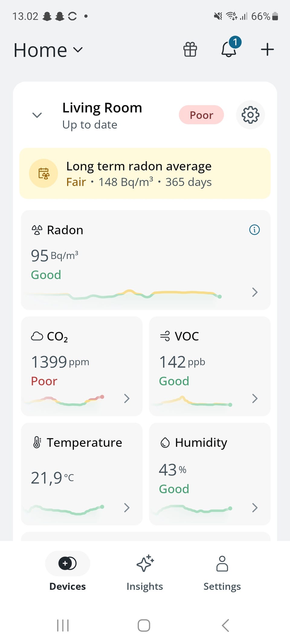Tap the plus icon to add device
290x644 pixels.
coord(267,50)
